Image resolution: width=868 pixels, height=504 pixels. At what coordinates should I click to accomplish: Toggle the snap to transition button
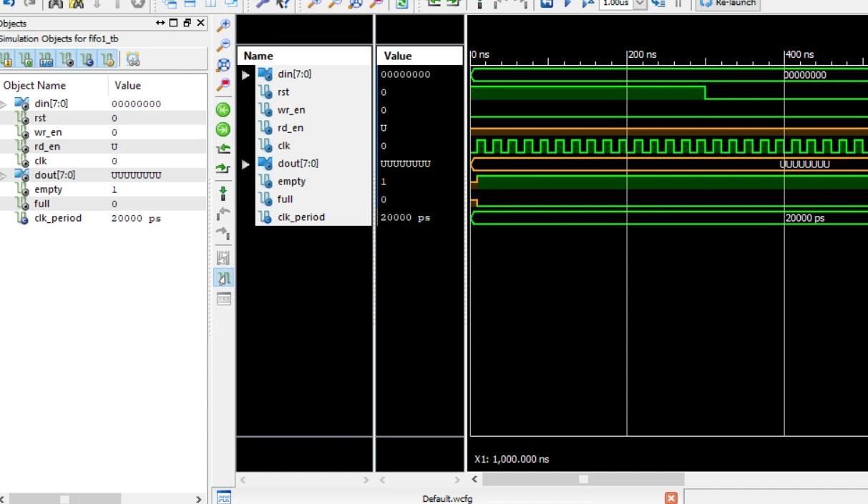tap(223, 278)
